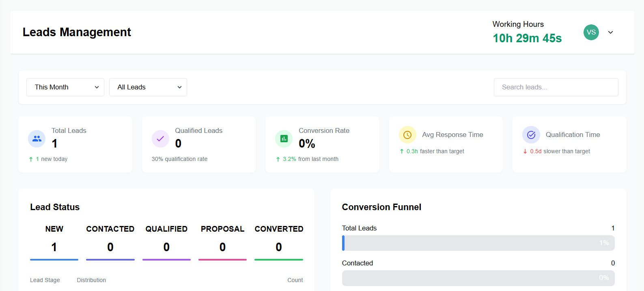Click the Contacted funnel progress bar
Image resolution: width=644 pixels, height=291 pixels.
(x=478, y=278)
